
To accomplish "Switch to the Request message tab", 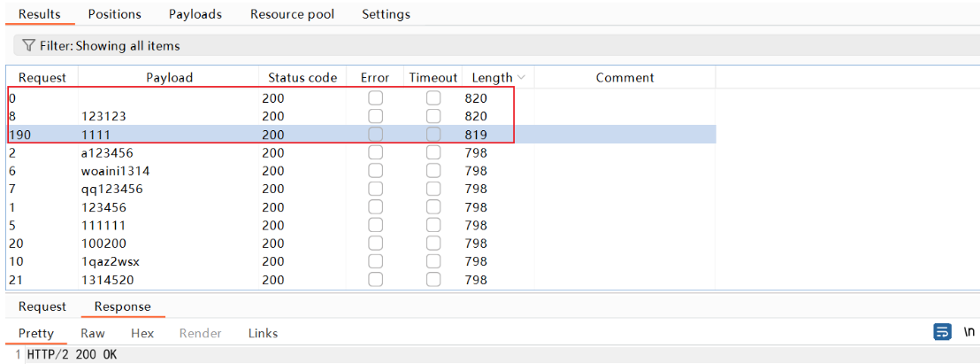I will pyautogui.click(x=42, y=306).
